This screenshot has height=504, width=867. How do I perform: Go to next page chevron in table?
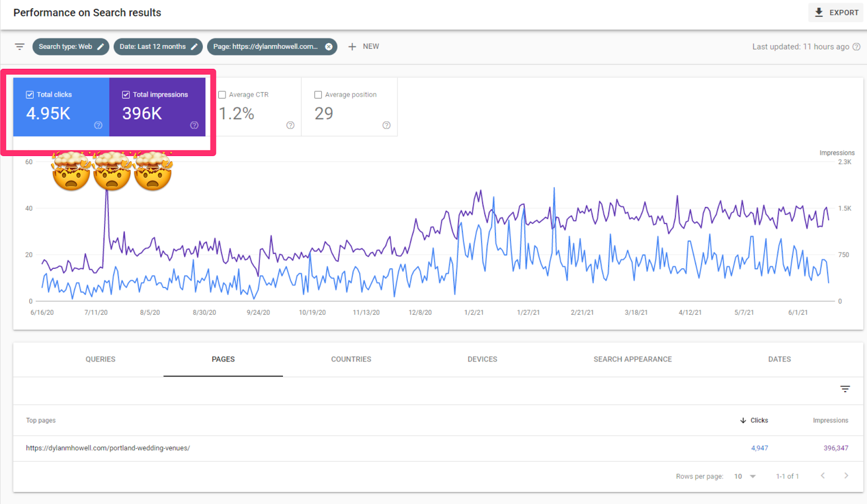pos(846,476)
